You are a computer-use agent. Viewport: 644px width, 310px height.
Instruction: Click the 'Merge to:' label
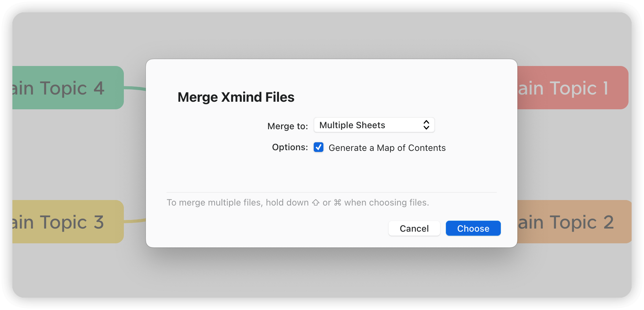288,126
